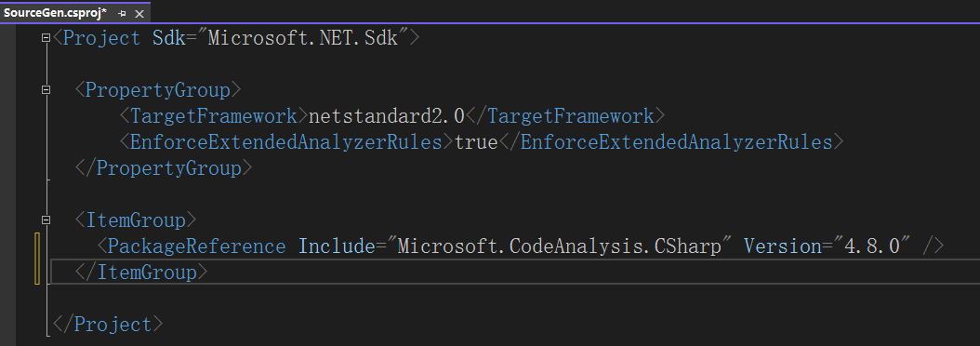Click the PackageReference element name
This screenshot has height=346, width=980.
[x=196, y=246]
